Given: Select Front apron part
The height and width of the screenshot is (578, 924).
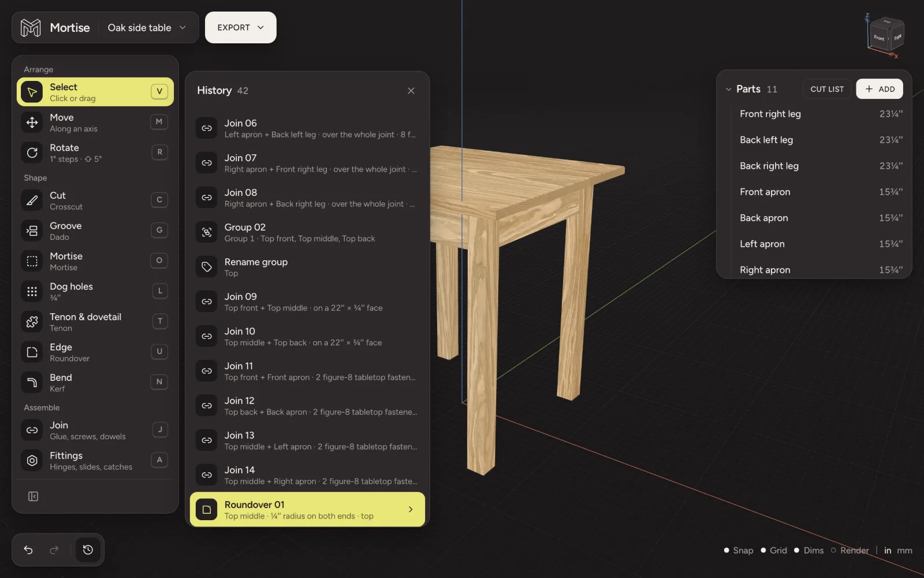Looking at the screenshot, I should click(821, 192).
